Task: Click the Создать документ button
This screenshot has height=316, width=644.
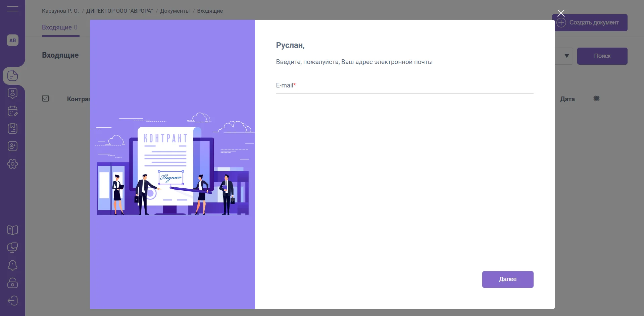Action: click(x=590, y=22)
